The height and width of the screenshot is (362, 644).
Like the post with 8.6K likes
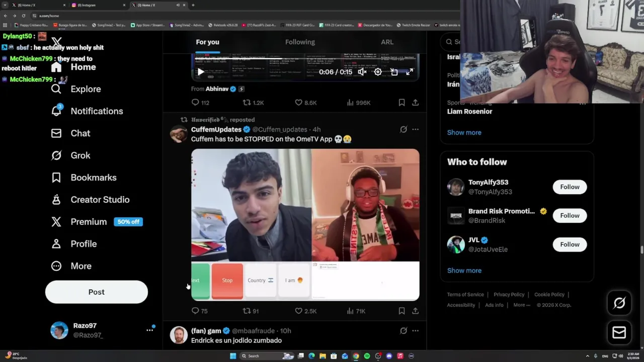pos(305,103)
